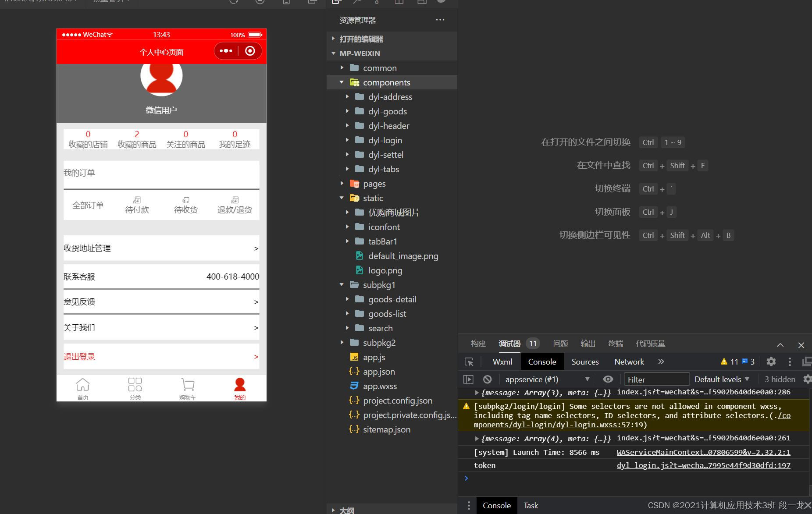This screenshot has height=514, width=812.
Task: Open 关于我们 row
Action: (161, 327)
